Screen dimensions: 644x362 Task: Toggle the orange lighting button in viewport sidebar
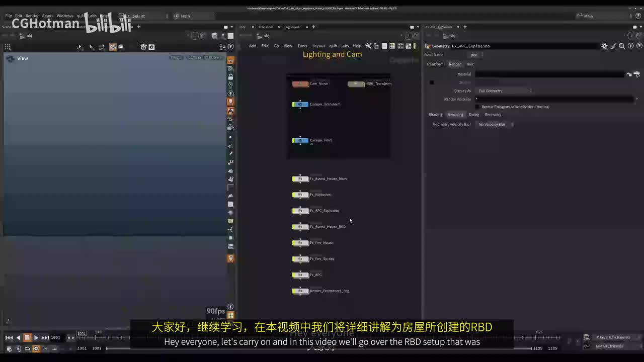click(x=230, y=102)
